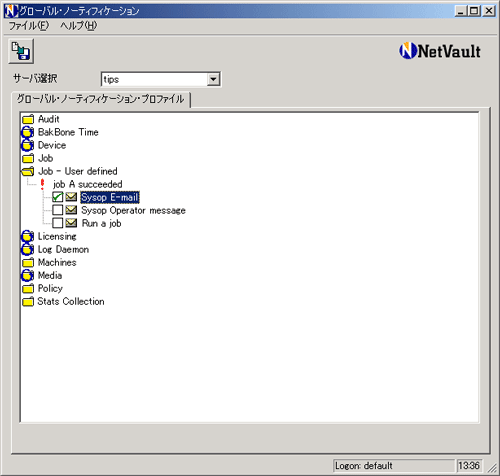Select the Stats Collection tree item
This screenshot has width=500, height=476.
[71, 302]
